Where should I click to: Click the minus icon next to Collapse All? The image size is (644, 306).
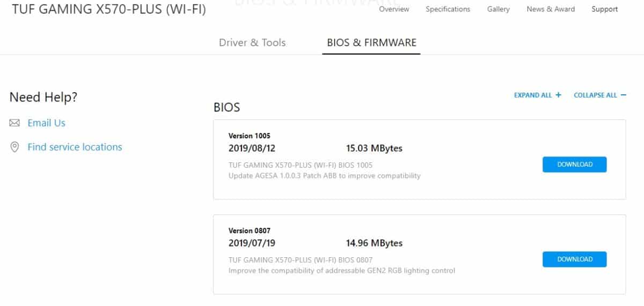[x=623, y=95]
